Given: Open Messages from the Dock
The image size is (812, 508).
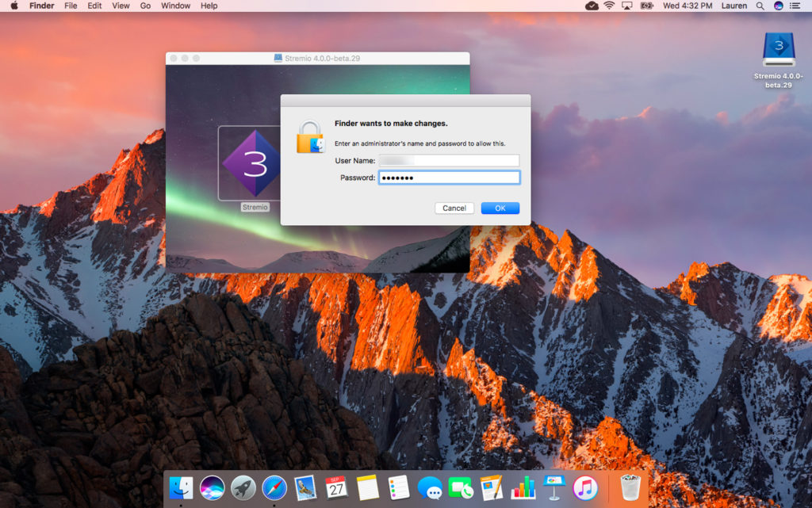Looking at the screenshot, I should (x=429, y=488).
